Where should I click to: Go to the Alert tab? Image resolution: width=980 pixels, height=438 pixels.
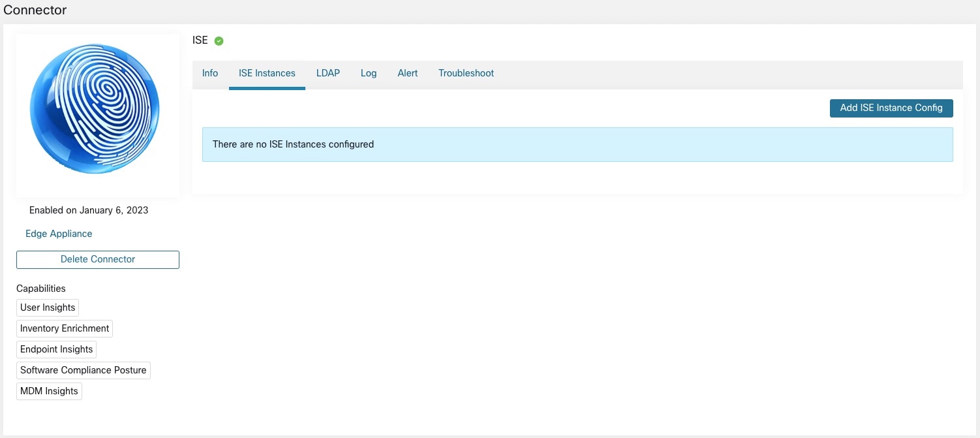pos(408,73)
